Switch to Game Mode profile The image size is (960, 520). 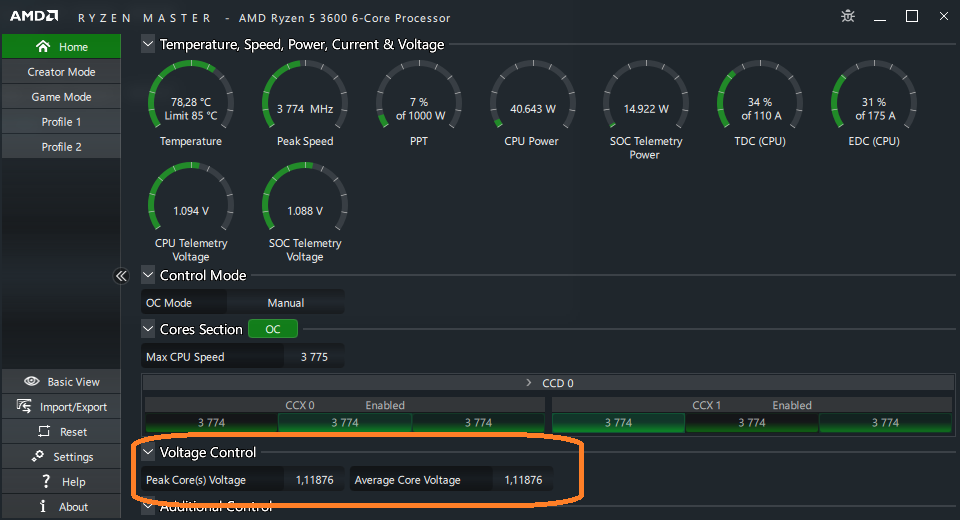click(61, 97)
